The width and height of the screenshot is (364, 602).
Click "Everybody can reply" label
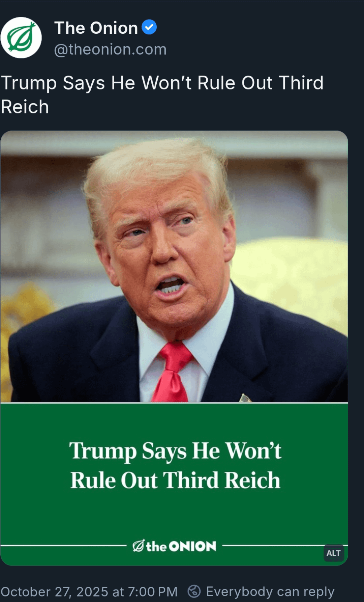[270, 592]
